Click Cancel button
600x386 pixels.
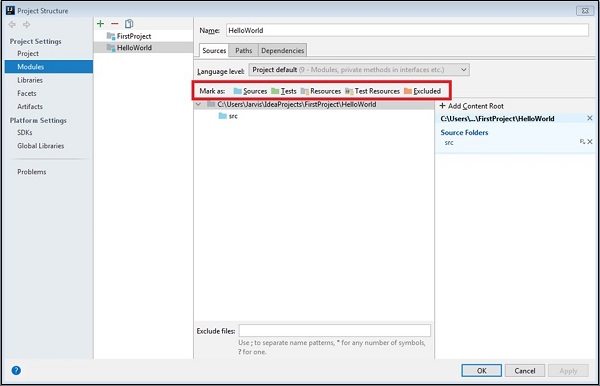(x=525, y=370)
